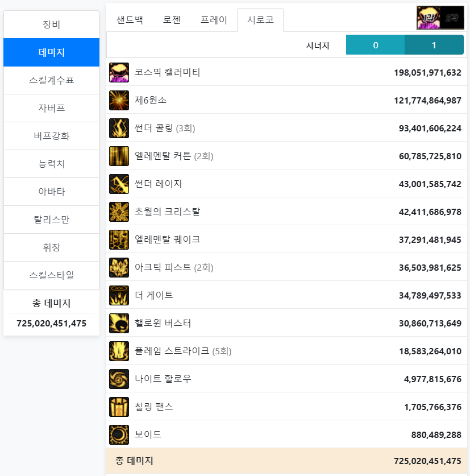
Task: Set 시너지 to 1
Action: pos(434,45)
